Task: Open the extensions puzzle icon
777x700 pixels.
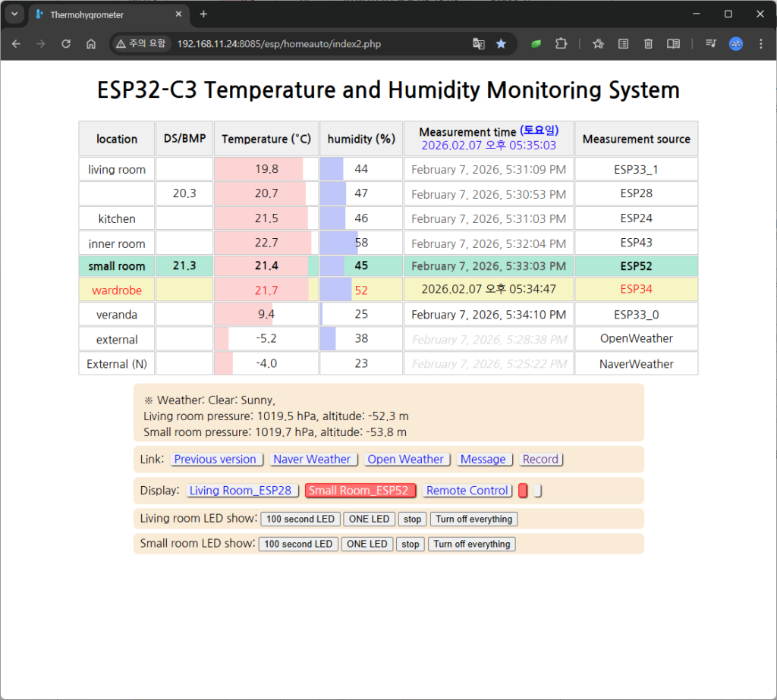Action: pyautogui.click(x=561, y=44)
